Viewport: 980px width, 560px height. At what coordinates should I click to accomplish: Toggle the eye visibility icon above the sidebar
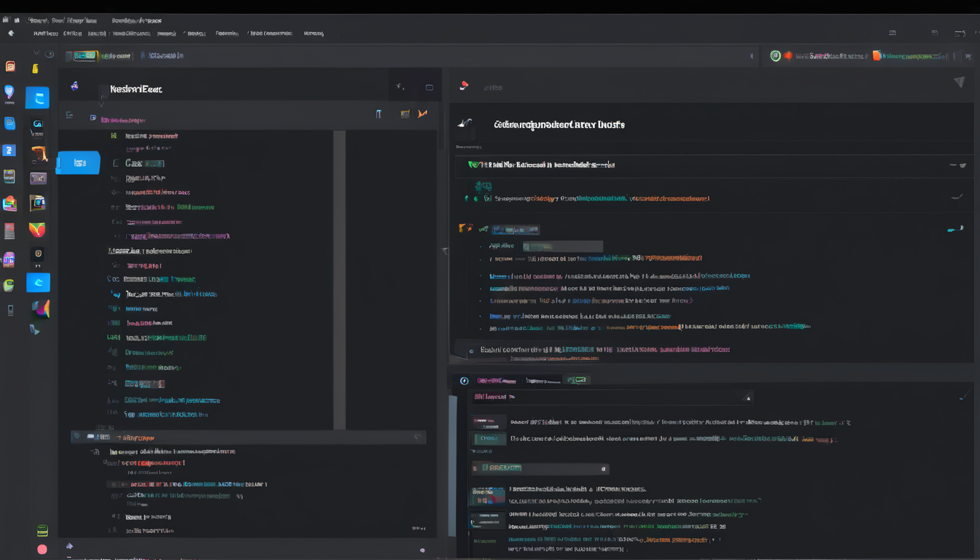50,54
